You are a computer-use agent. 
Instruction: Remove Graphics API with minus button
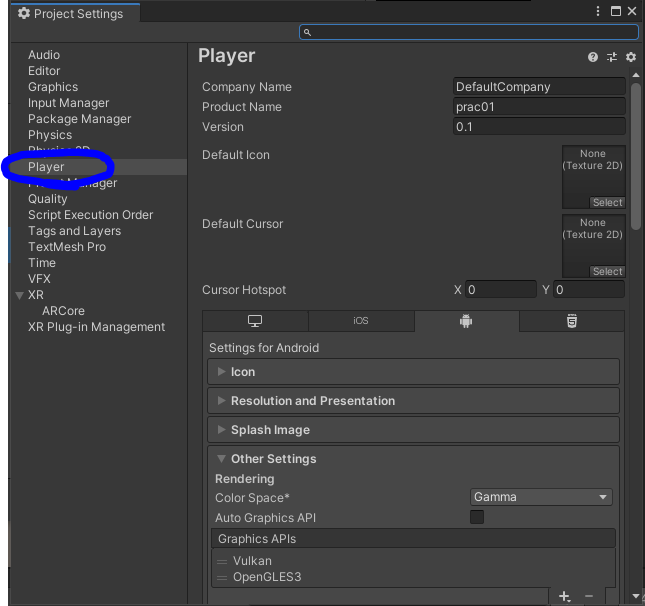point(589,596)
